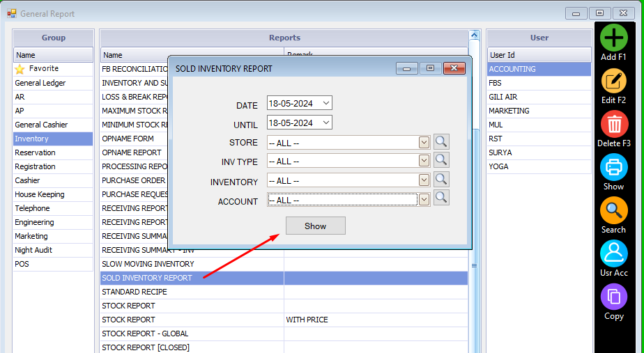
Task: Select SOLD INVENTORY REPORT row
Action: pos(284,278)
